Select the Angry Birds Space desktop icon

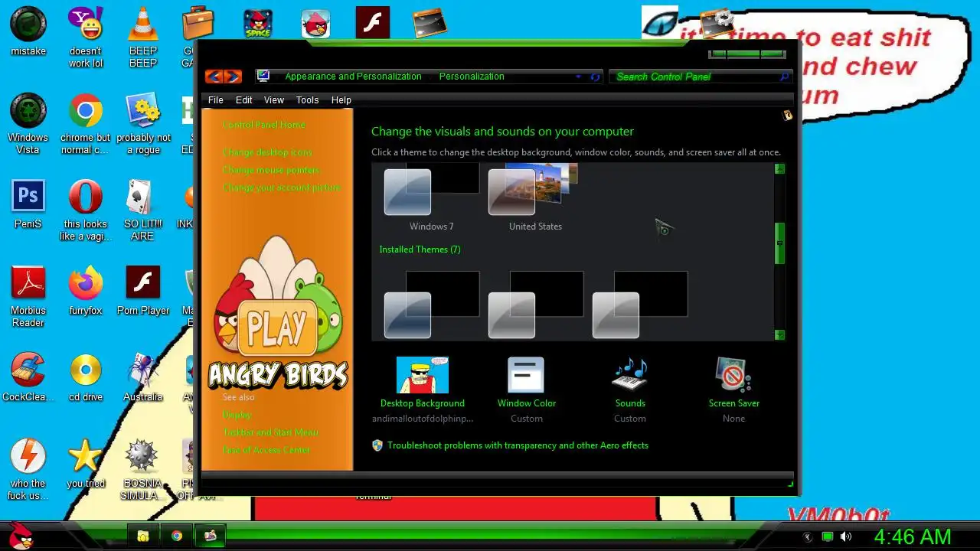point(258,24)
